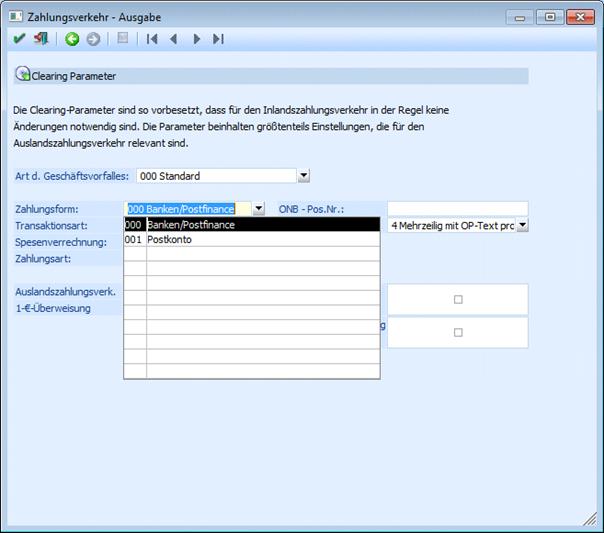
Task: Toggle the Auslandszahlungsverkehr checkbox
Action: click(x=458, y=299)
